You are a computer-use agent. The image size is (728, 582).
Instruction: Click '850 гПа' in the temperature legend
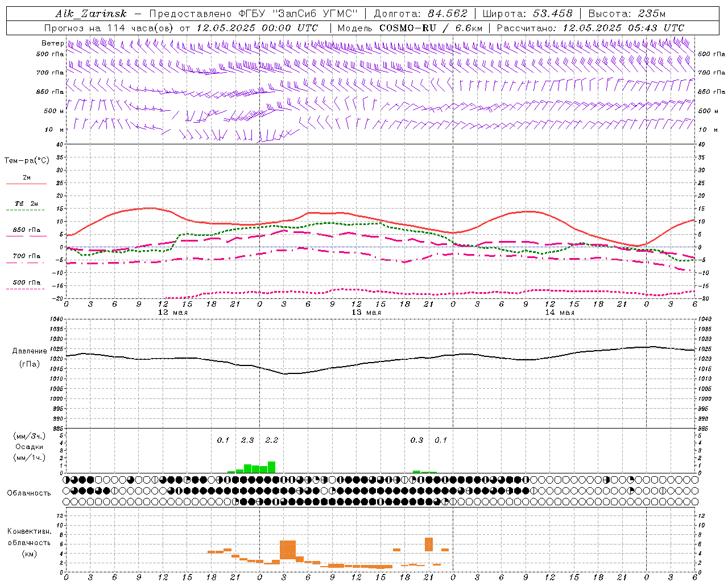(26, 230)
